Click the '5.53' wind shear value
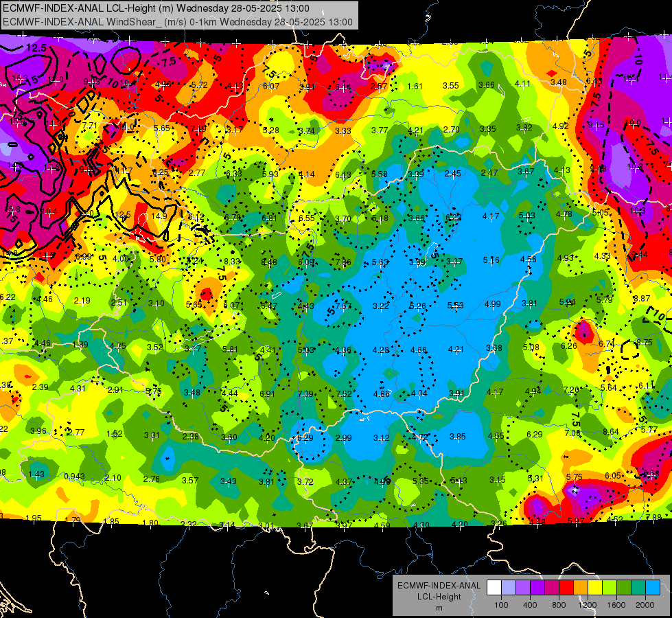The image size is (672, 618). (x=456, y=306)
